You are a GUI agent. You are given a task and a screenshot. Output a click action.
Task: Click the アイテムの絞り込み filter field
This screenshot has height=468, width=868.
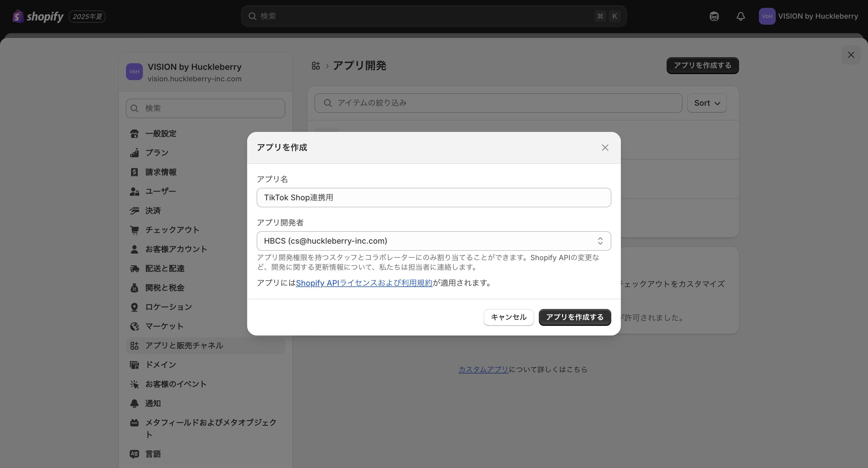point(498,103)
